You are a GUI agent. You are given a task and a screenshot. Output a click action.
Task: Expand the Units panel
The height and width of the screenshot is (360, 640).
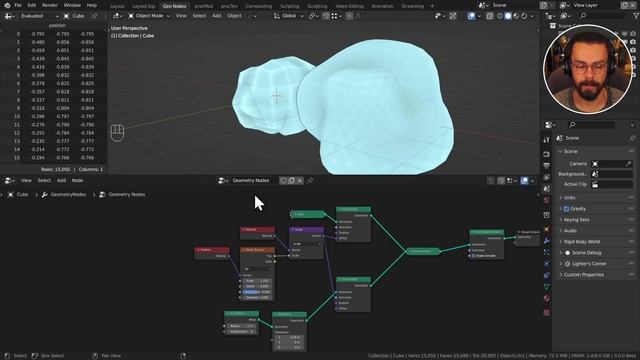(x=595, y=198)
